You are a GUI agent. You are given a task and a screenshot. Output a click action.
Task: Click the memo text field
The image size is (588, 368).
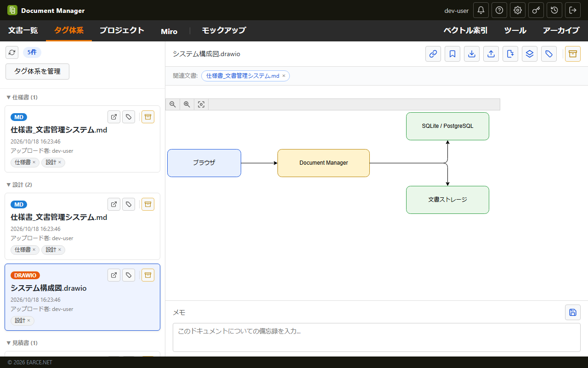(x=377, y=338)
